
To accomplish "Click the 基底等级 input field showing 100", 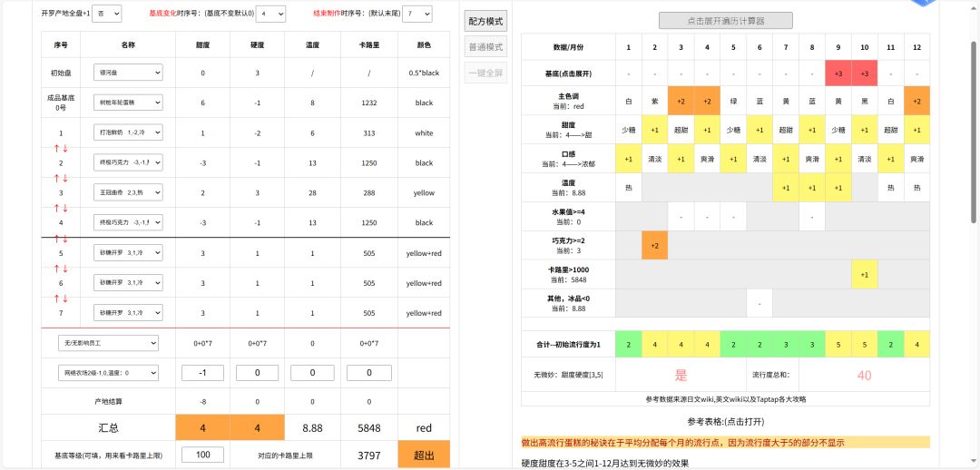I will click(x=202, y=455).
